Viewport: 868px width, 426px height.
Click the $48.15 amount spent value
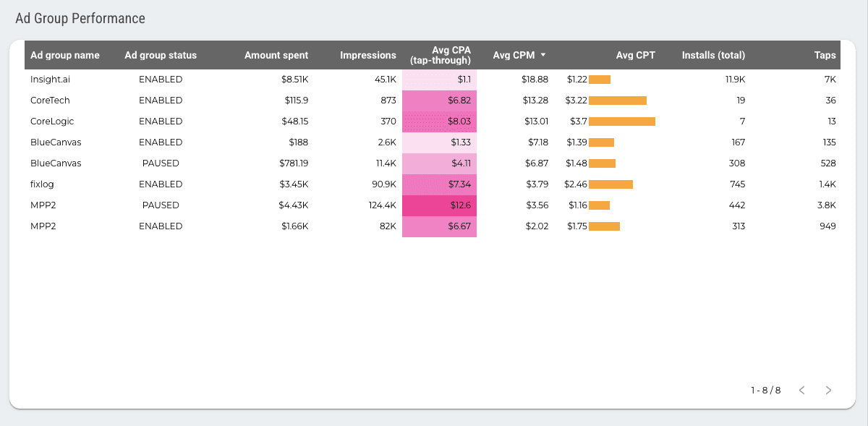point(295,121)
